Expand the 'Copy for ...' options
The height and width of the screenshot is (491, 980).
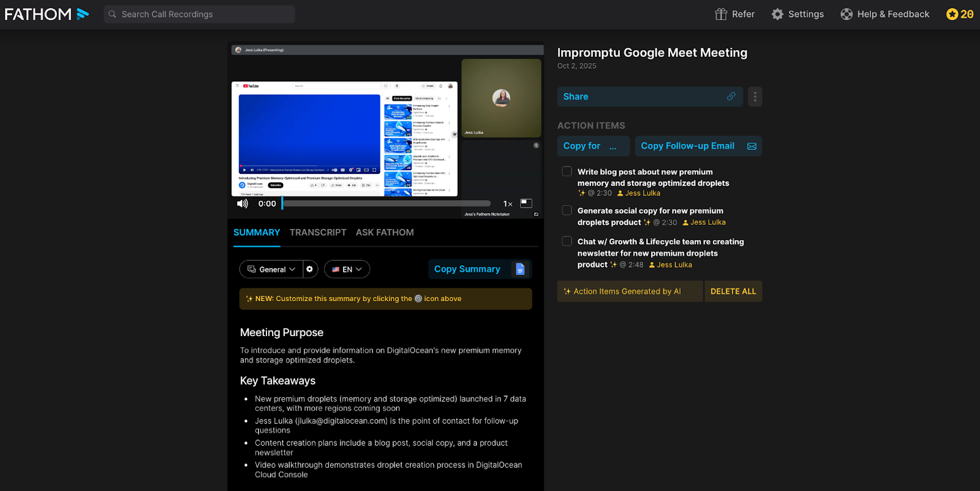(592, 146)
